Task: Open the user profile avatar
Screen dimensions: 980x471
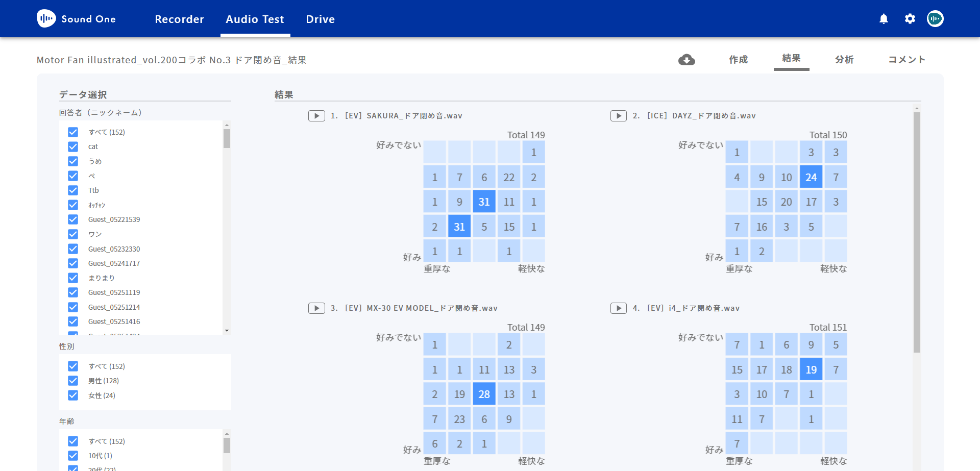Action: [x=935, y=19]
